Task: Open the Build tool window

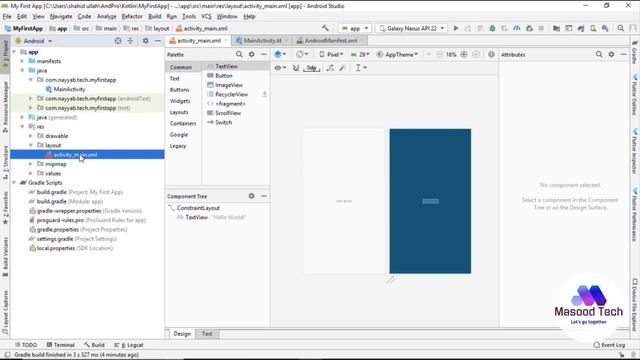Action: click(94, 345)
